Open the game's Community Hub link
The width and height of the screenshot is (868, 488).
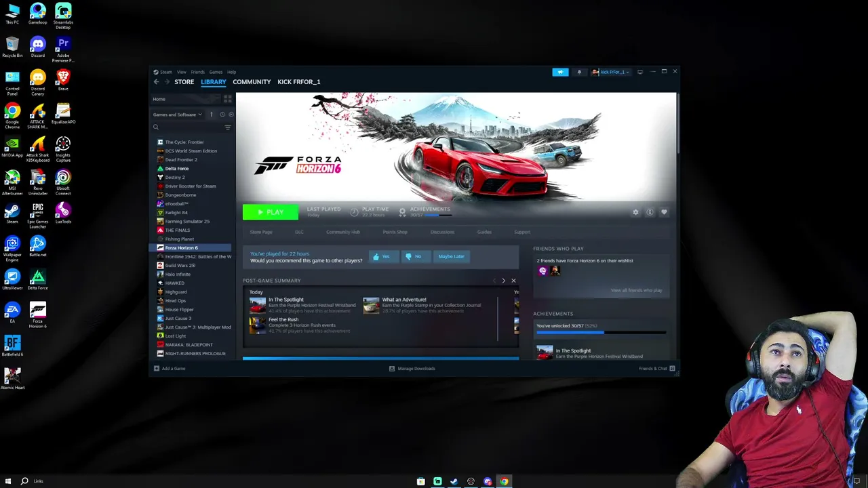tap(343, 232)
